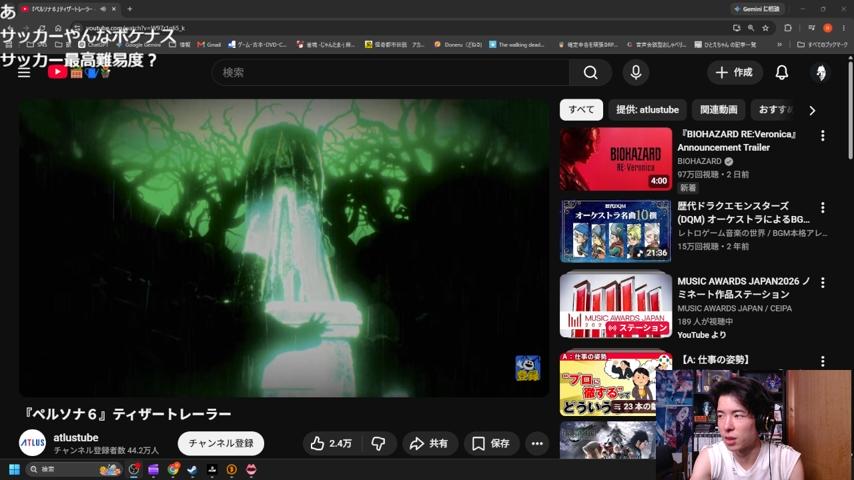
Task: Switch to the ペルソナ6 browser tab
Action: 63,9
